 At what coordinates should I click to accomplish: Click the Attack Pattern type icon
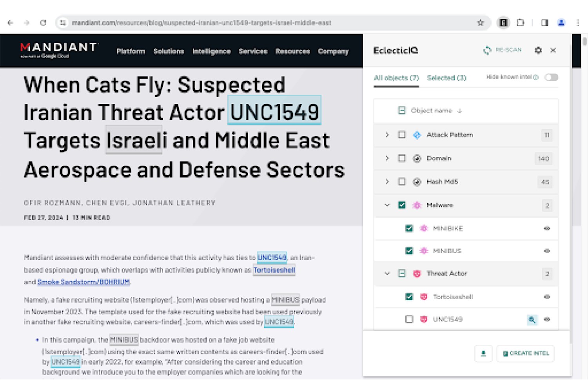[x=417, y=135]
